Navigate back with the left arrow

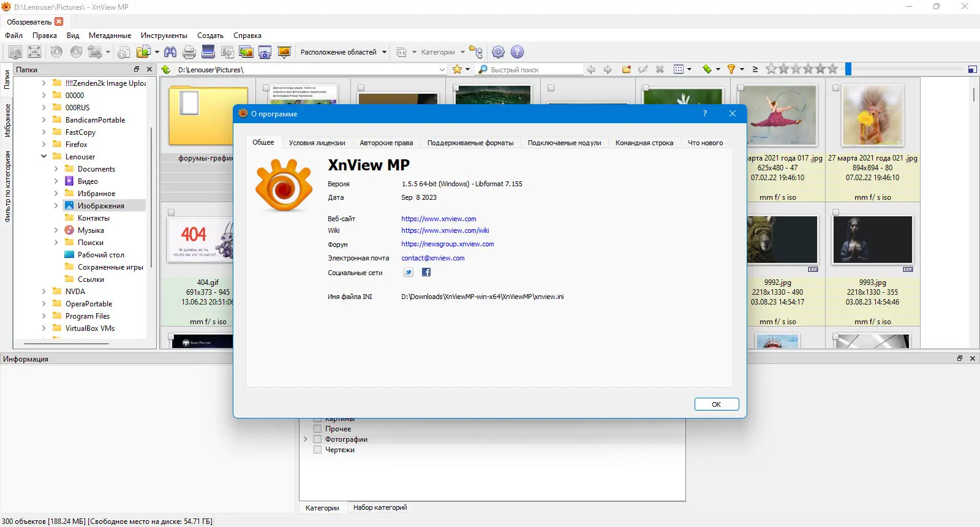[x=591, y=69]
